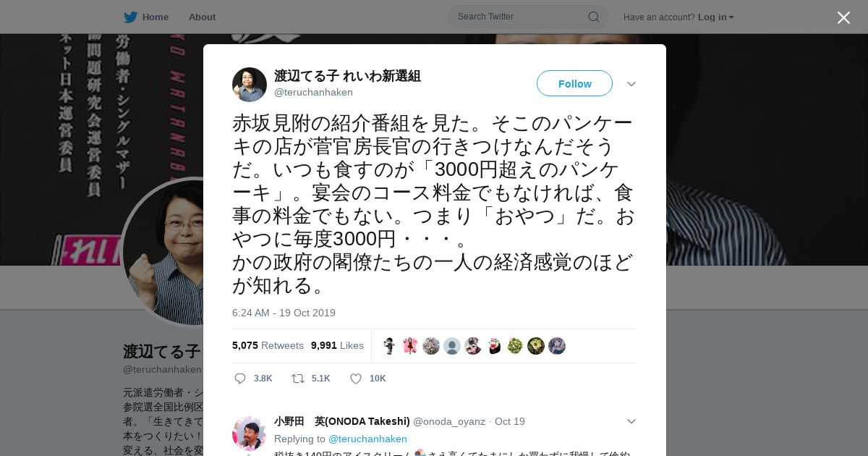Open last liker's avatar in likes row
The width and height of the screenshot is (868, 456).
click(x=557, y=346)
